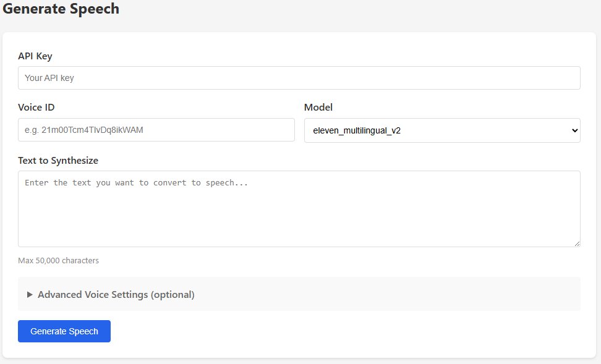Focus the Voice ID text box
This screenshot has width=601, height=364.
(x=156, y=130)
